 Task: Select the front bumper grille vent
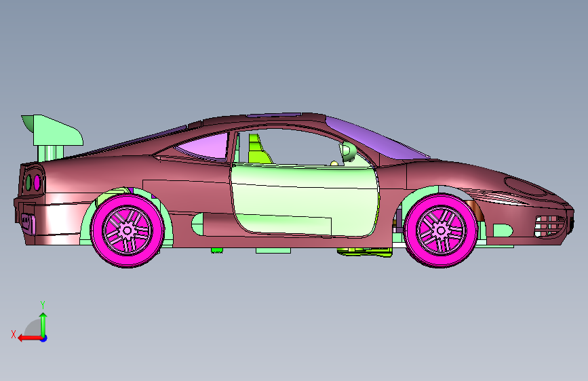[x=550, y=226]
